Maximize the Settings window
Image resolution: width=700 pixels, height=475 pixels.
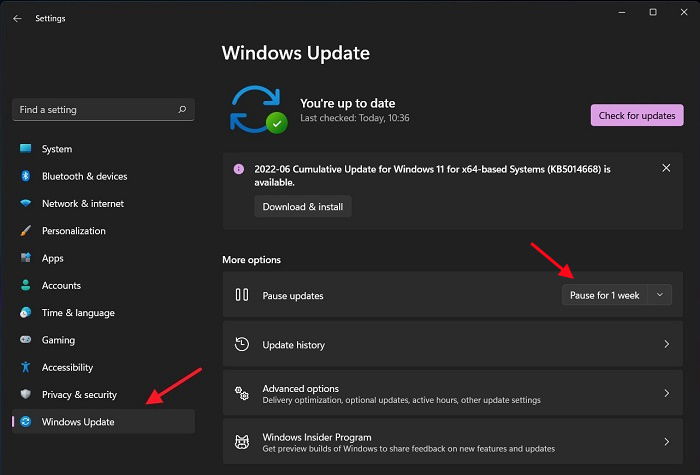tap(653, 12)
